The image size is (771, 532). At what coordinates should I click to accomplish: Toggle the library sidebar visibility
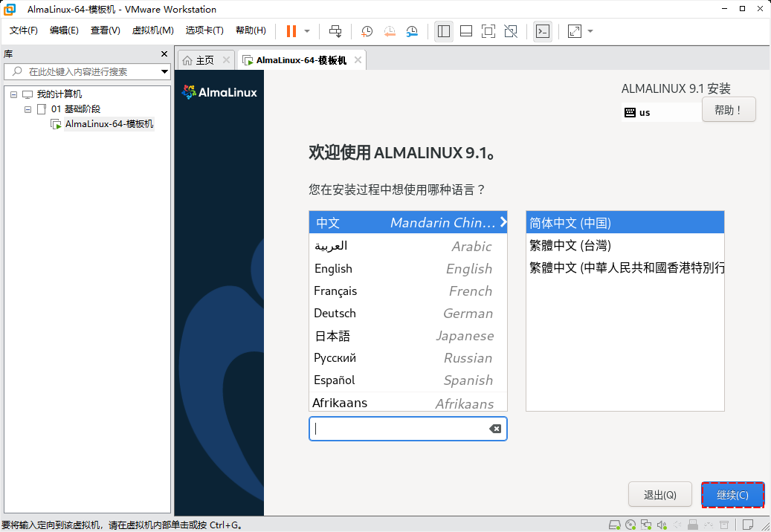pos(443,31)
